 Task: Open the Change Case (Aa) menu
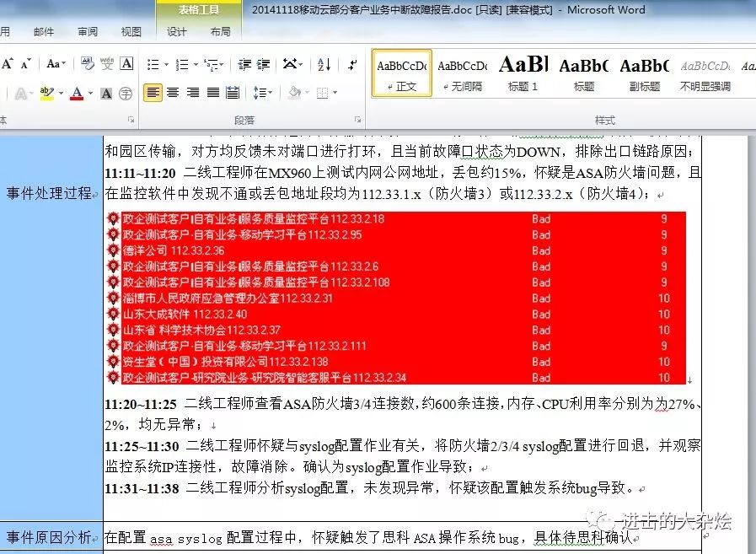point(56,64)
